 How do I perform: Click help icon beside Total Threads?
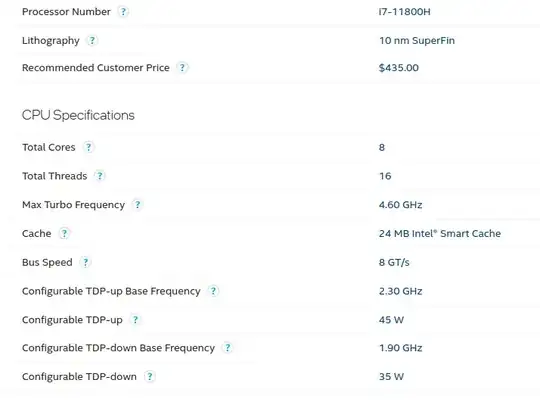click(100, 176)
